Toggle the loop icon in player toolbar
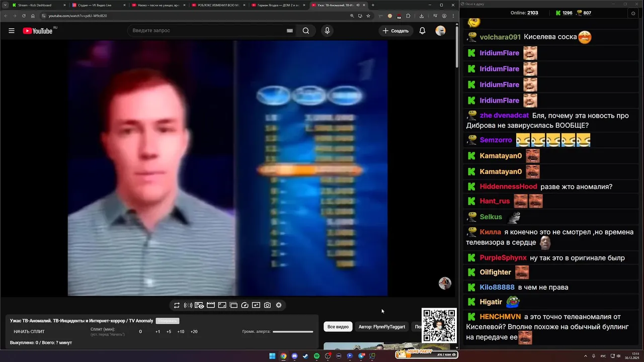The height and width of the screenshot is (362, 644). pyautogui.click(x=177, y=305)
